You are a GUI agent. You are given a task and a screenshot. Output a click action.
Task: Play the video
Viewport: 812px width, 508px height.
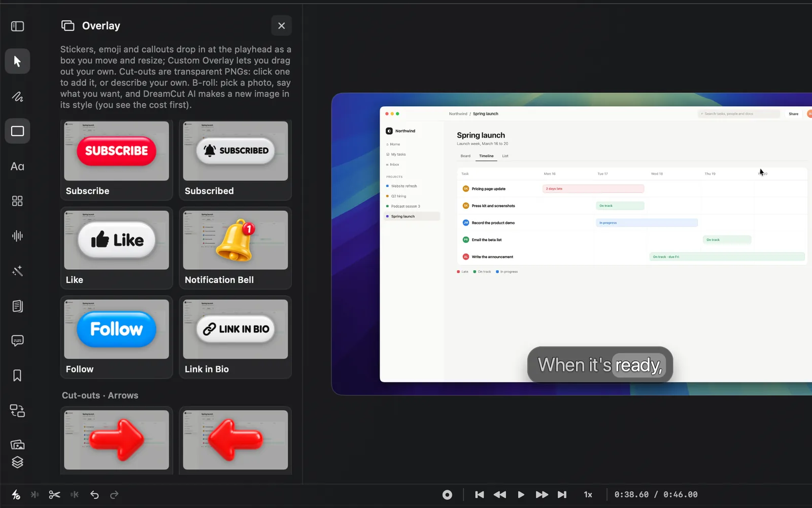click(x=521, y=495)
